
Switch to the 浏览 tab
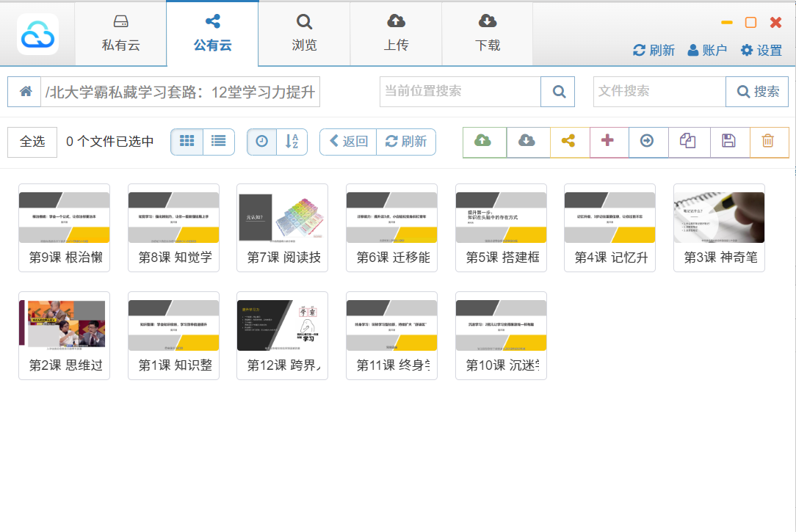point(304,33)
